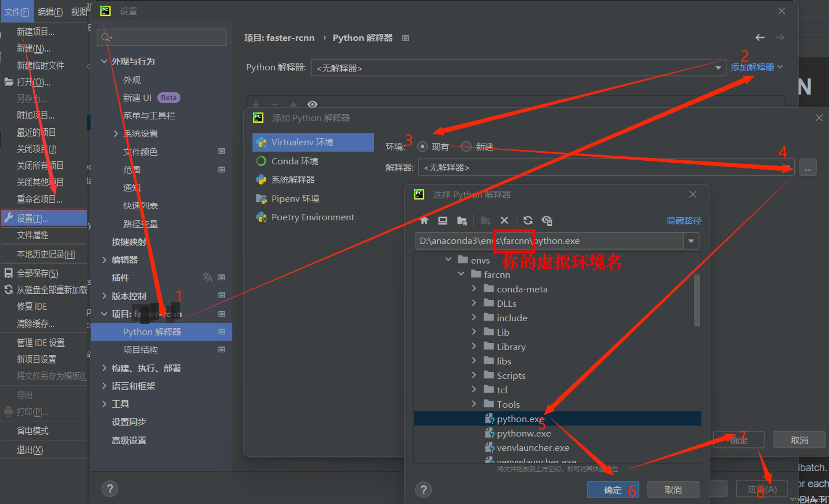829x504 pixels.
Task: Select the 新建 new environment radio button
Action: [466, 146]
